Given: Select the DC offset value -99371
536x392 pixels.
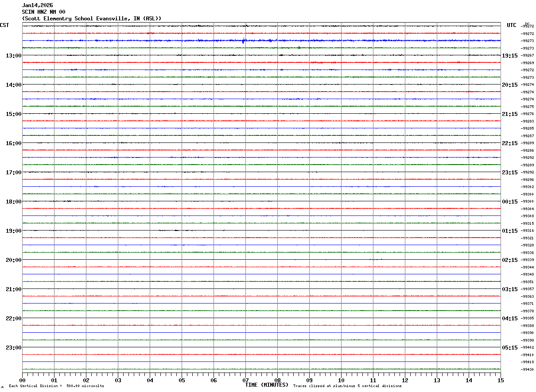Looking at the screenshot, I should 527,304.
